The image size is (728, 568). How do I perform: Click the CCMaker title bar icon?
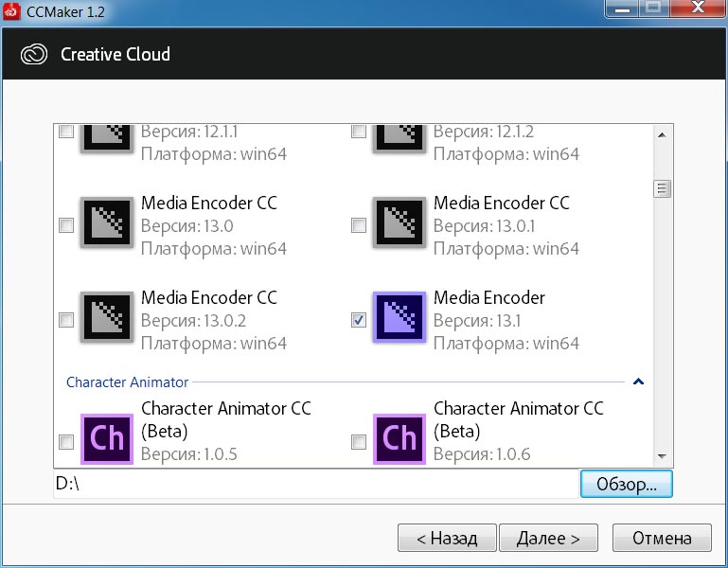click(11, 11)
